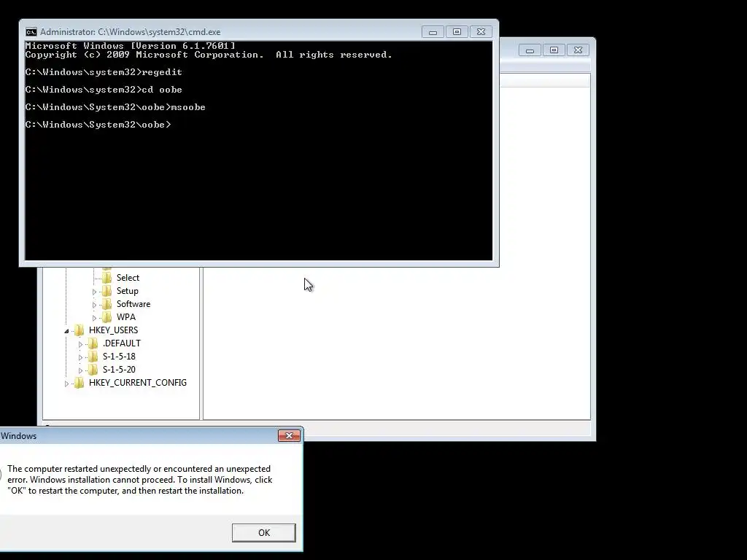
Task: Select the Select registry key
Action: point(128,278)
